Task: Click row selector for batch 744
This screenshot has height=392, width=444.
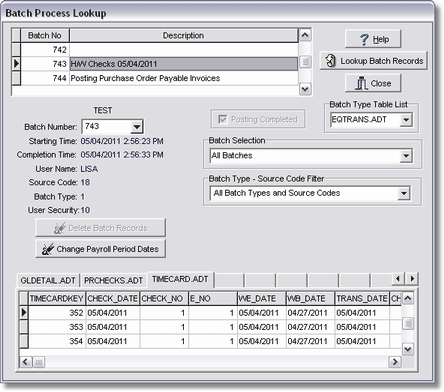Action: point(16,78)
